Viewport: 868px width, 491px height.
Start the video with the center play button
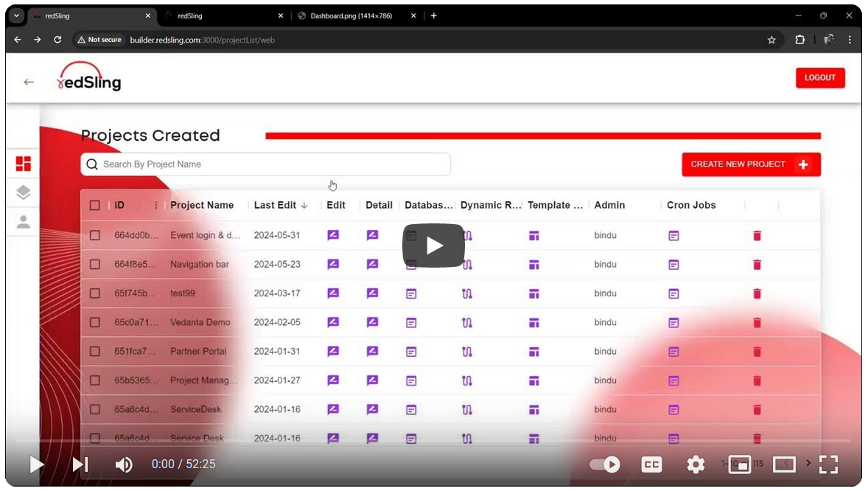(433, 245)
